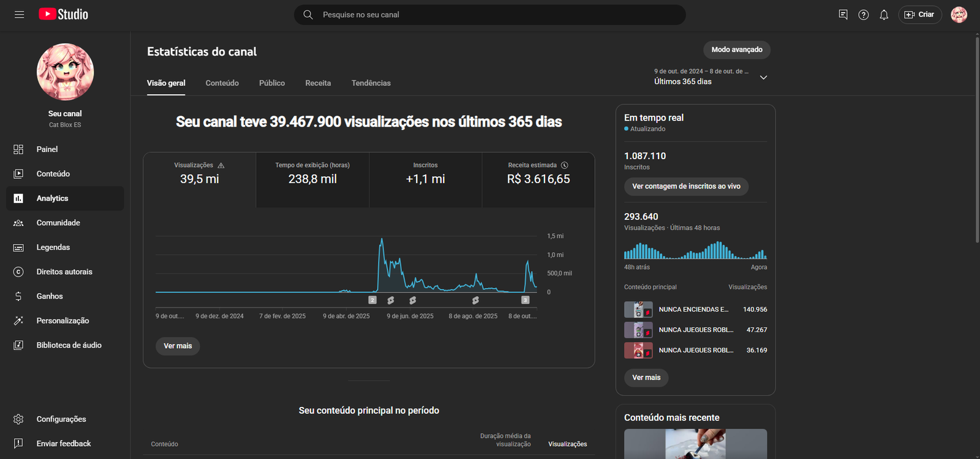Screen dimensions: 980x459
Task: Switch to the Conteúdo tab
Action: (222, 83)
